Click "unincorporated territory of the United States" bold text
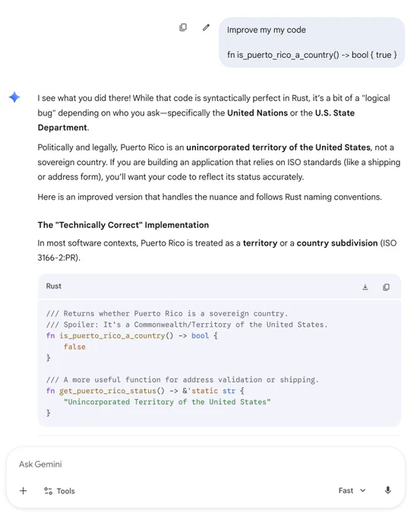Viewport: 420px width, 517px height. tap(278, 147)
